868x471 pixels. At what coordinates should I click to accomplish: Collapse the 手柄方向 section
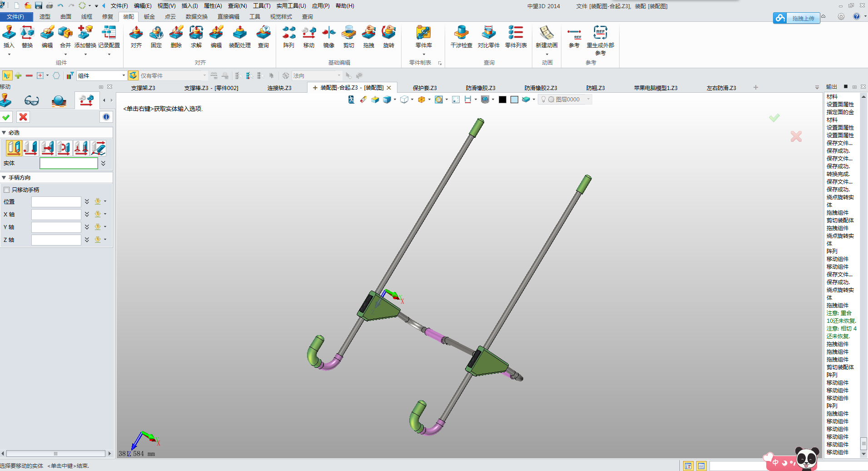coord(4,178)
